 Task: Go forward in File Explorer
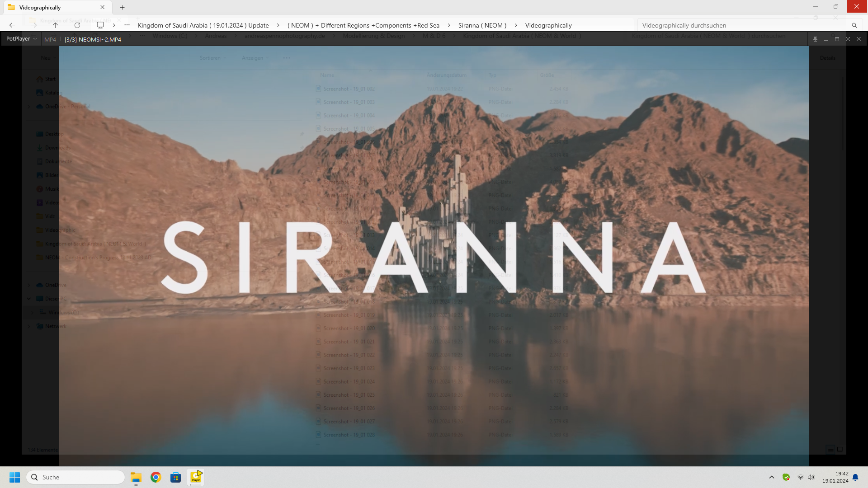(34, 25)
